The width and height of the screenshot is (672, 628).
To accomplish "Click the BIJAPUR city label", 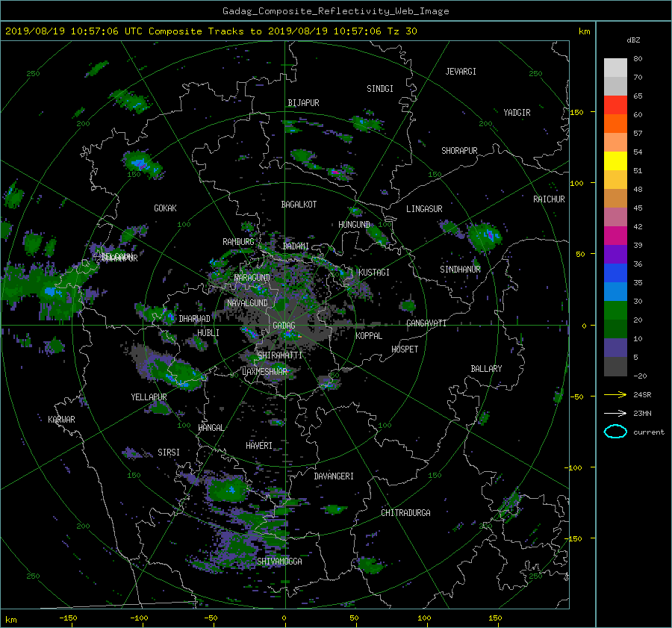I will click(x=303, y=103).
